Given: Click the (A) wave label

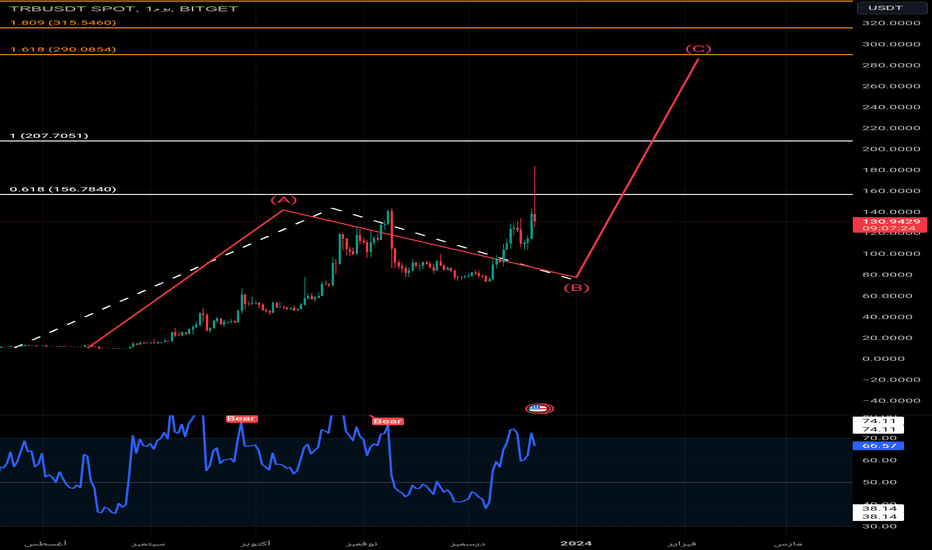Looking at the screenshot, I should click(284, 200).
